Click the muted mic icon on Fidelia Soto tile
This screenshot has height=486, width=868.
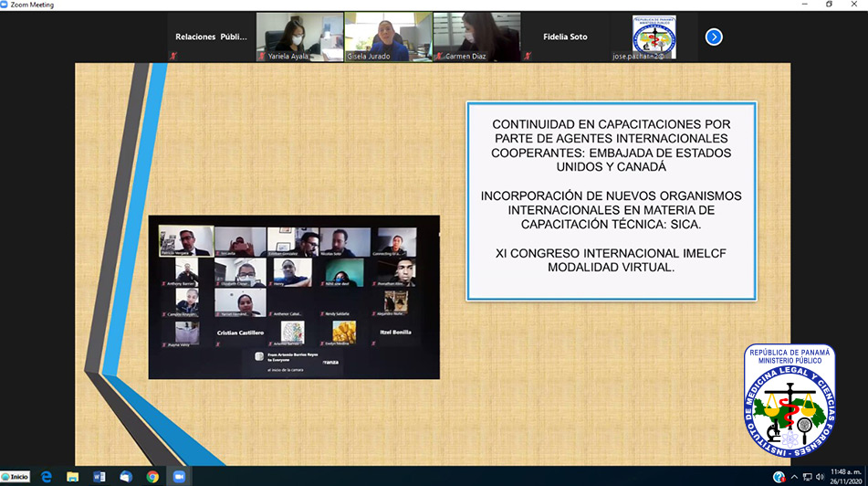[x=528, y=56]
